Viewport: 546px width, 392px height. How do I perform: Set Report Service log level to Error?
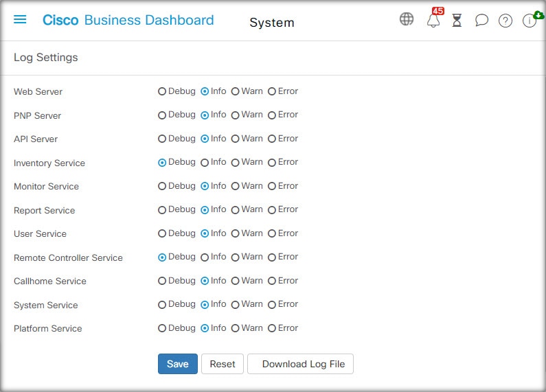coord(272,209)
